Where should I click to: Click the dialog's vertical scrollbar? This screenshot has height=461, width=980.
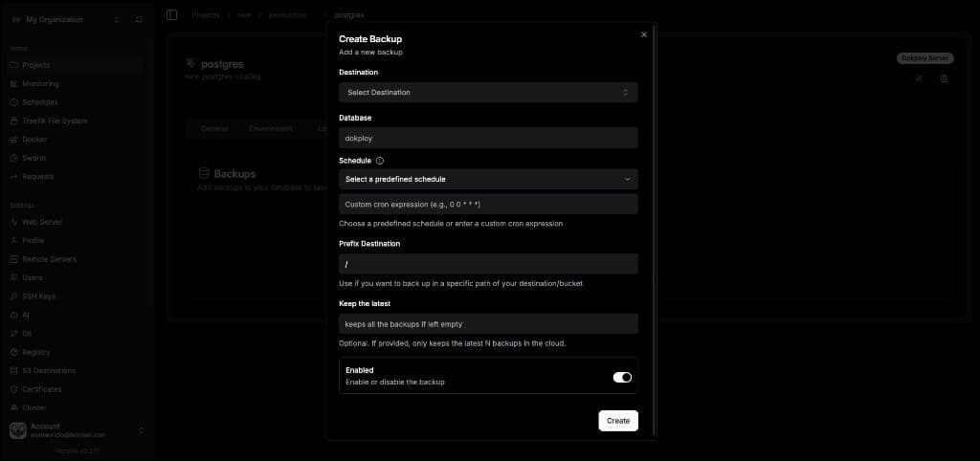coord(654,231)
